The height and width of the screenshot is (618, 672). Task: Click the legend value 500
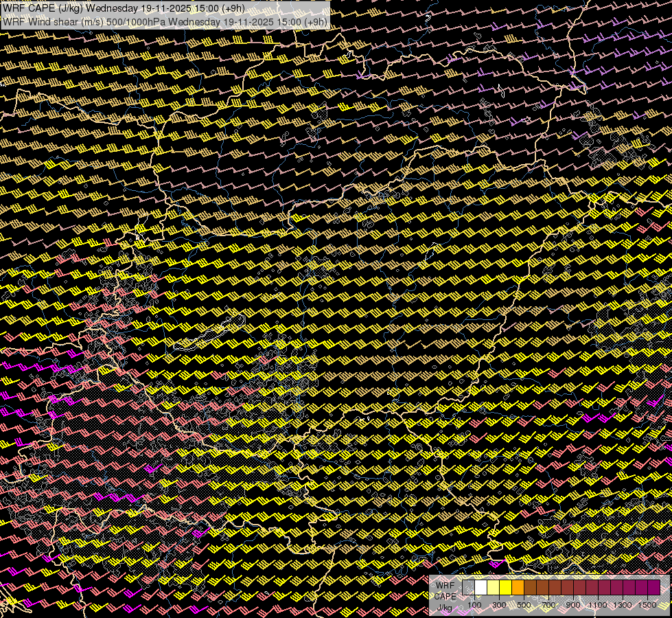(524, 605)
